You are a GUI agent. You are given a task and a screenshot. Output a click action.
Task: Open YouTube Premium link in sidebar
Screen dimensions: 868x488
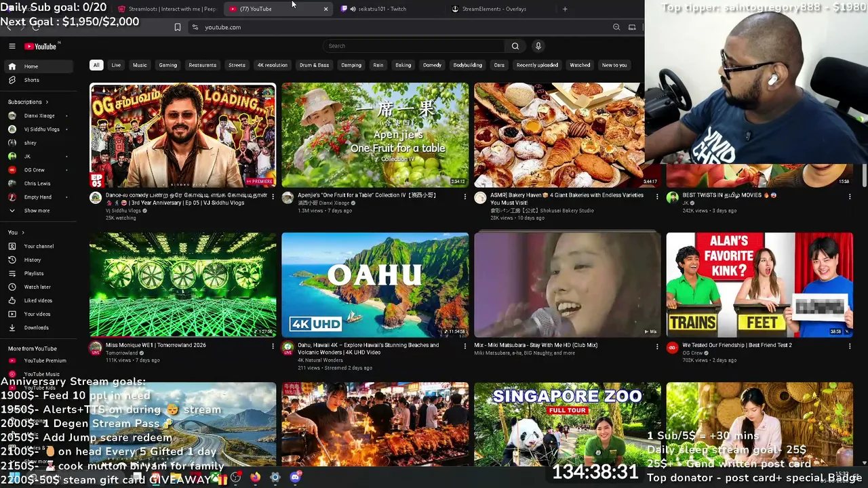click(39, 361)
